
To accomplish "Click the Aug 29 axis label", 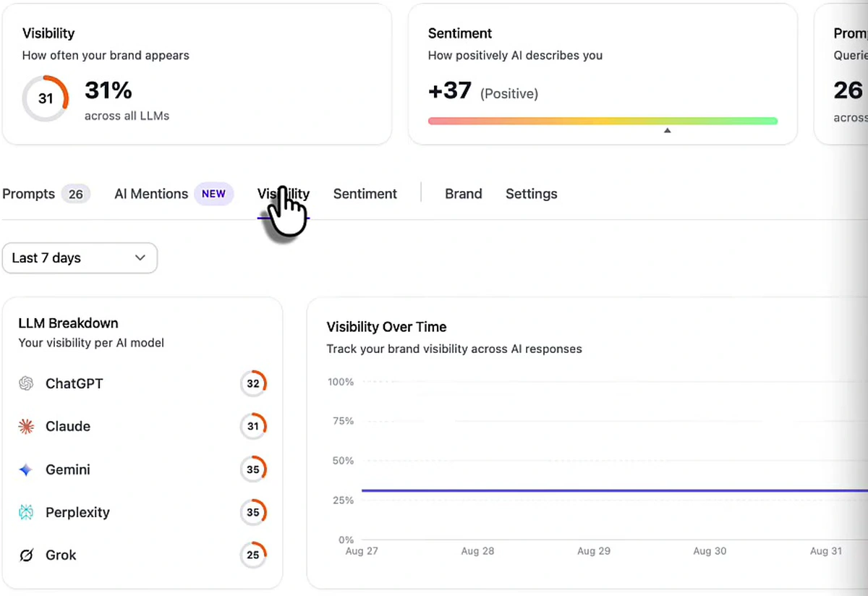I will 594,551.
